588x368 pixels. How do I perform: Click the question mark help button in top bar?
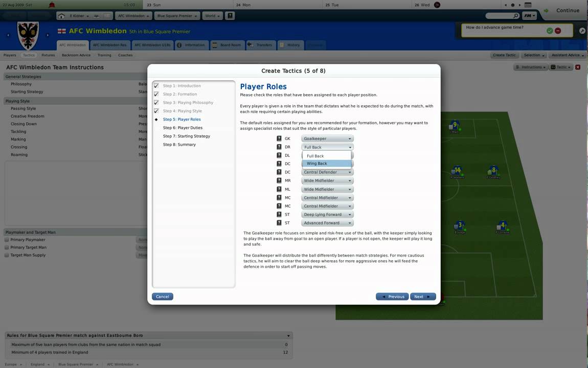tap(230, 16)
